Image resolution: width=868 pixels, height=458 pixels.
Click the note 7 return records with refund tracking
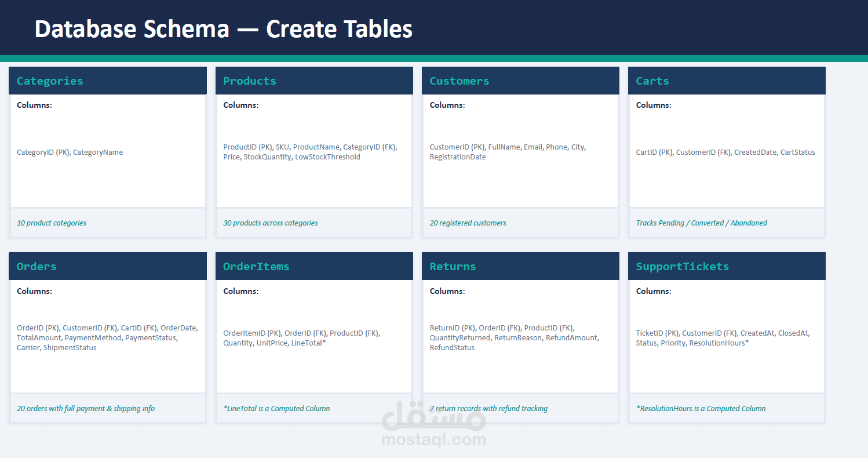click(x=488, y=408)
